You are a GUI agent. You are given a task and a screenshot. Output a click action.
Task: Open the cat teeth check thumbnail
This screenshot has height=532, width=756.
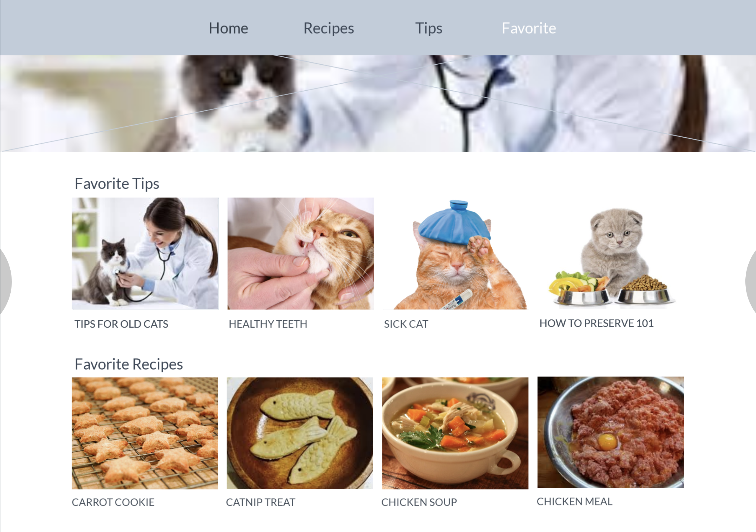click(301, 254)
